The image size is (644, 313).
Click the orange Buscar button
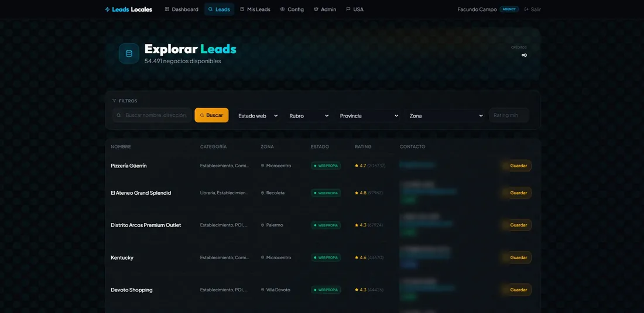click(x=211, y=115)
